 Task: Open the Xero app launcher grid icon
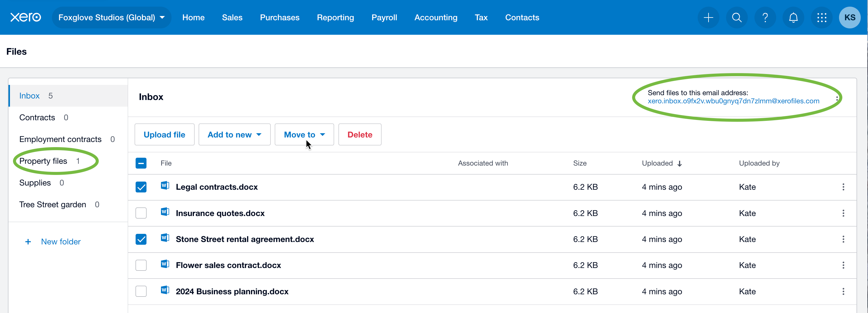pos(822,18)
